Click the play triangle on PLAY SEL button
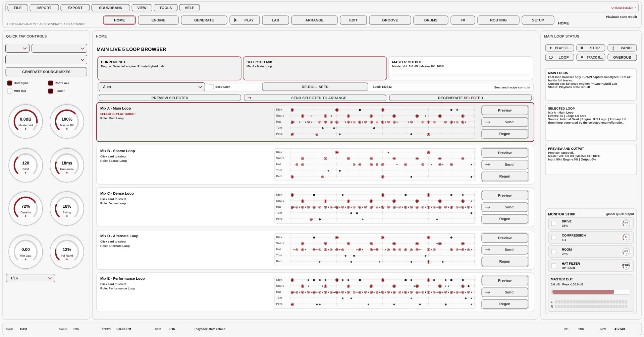The image size is (644, 337). (551, 48)
